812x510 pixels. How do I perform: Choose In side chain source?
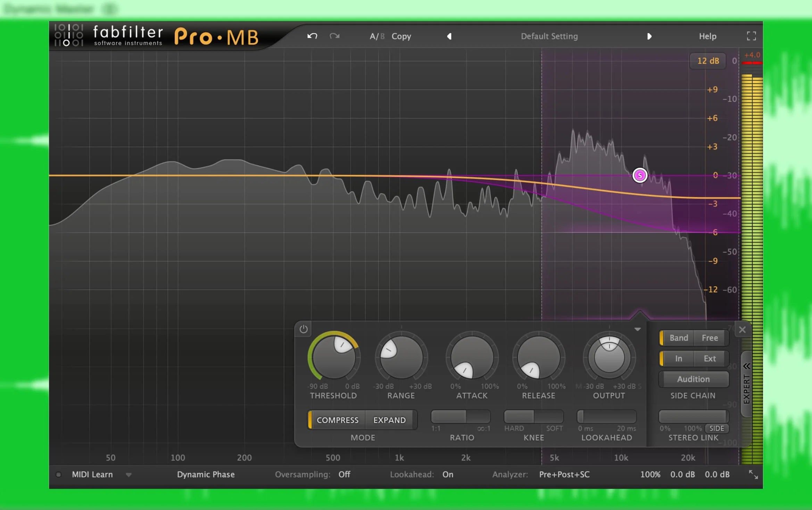pyautogui.click(x=678, y=359)
